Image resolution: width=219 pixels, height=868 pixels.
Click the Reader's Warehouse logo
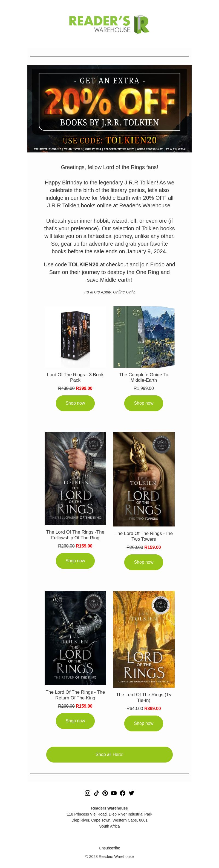[x=109, y=24]
